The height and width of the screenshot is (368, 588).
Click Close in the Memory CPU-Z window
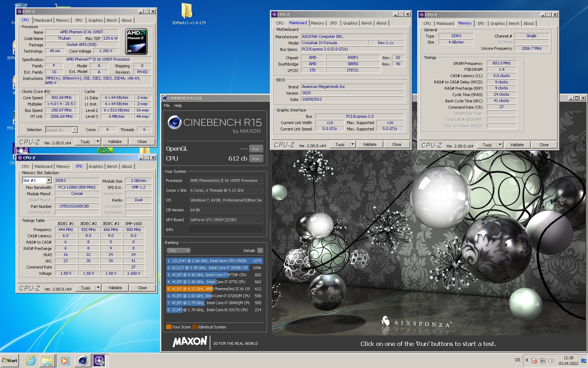point(544,145)
